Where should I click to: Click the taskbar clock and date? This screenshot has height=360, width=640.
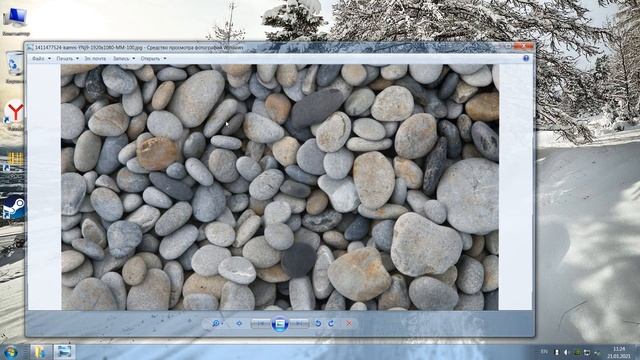point(620,352)
